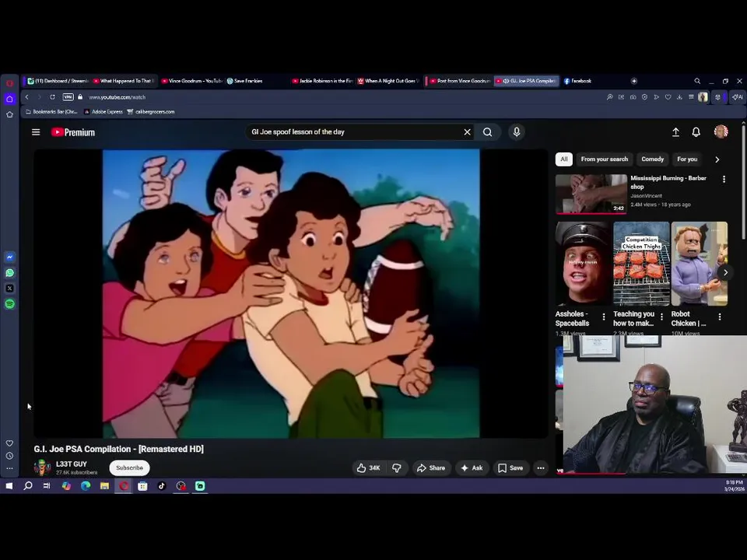Select the From your search chip
747x560 pixels.
tap(604, 159)
